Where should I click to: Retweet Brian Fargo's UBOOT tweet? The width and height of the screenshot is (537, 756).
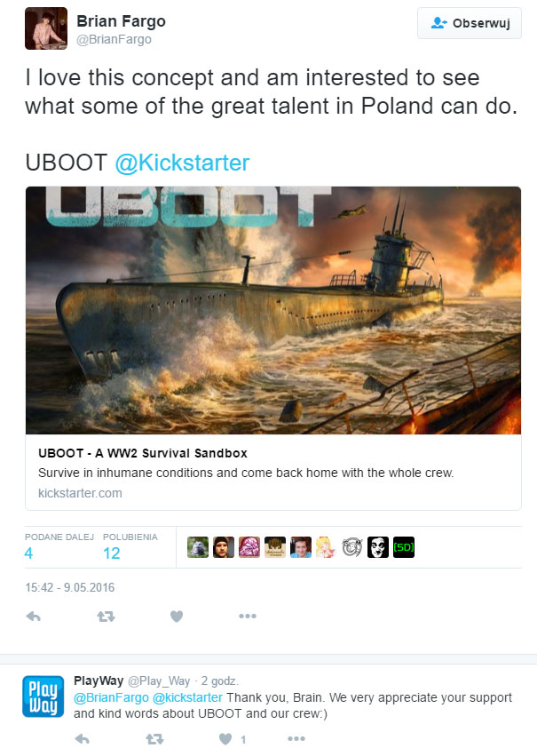pyautogui.click(x=106, y=617)
